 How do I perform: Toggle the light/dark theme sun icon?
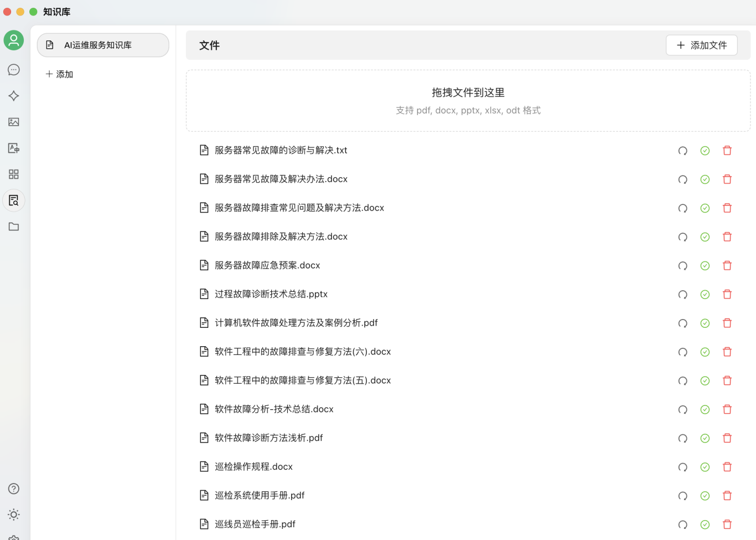(14, 515)
